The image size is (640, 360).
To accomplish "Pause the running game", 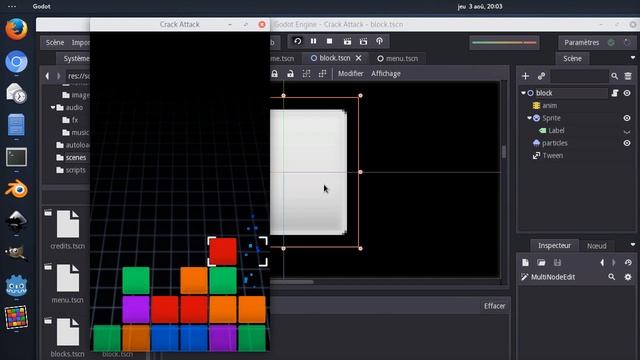I will (x=313, y=41).
